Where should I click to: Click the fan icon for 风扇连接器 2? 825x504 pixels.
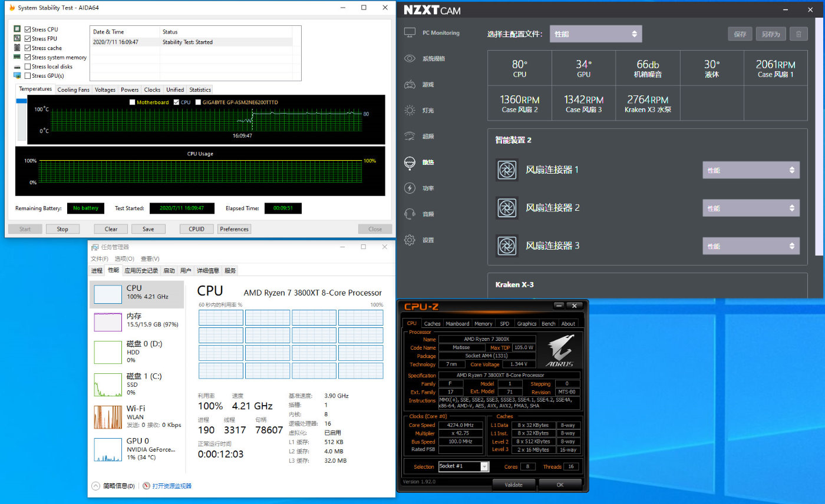point(507,208)
